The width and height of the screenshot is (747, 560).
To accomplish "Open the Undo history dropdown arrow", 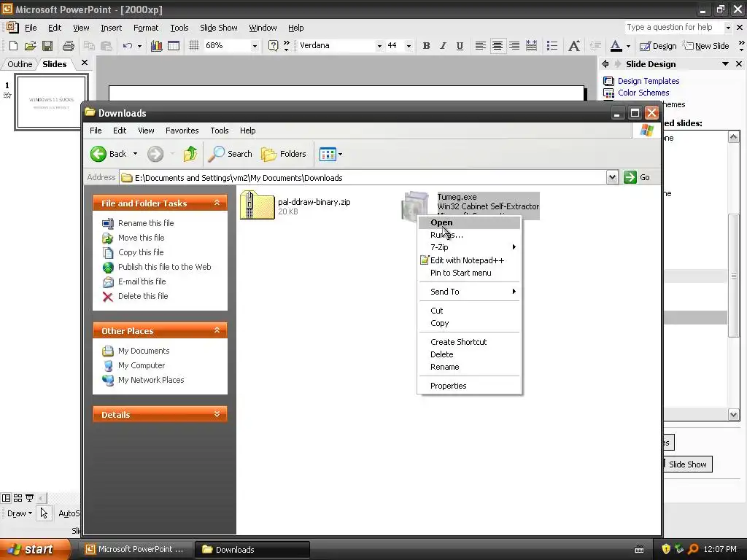I will pos(139,46).
